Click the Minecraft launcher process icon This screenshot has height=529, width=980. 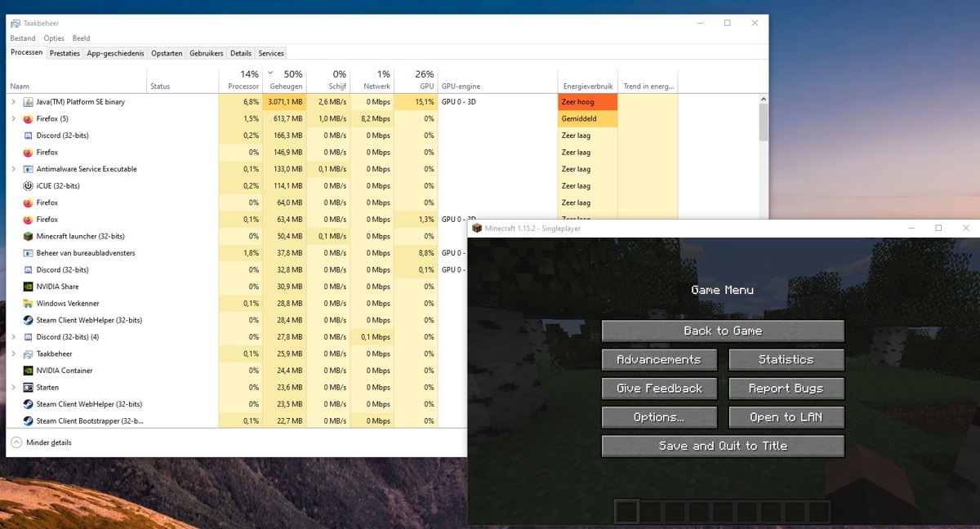pyautogui.click(x=29, y=236)
